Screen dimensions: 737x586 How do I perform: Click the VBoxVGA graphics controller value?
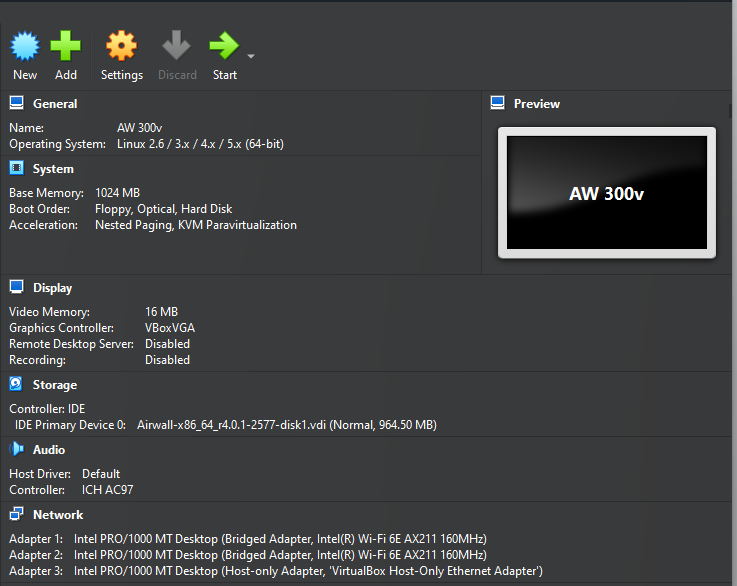[x=170, y=328]
